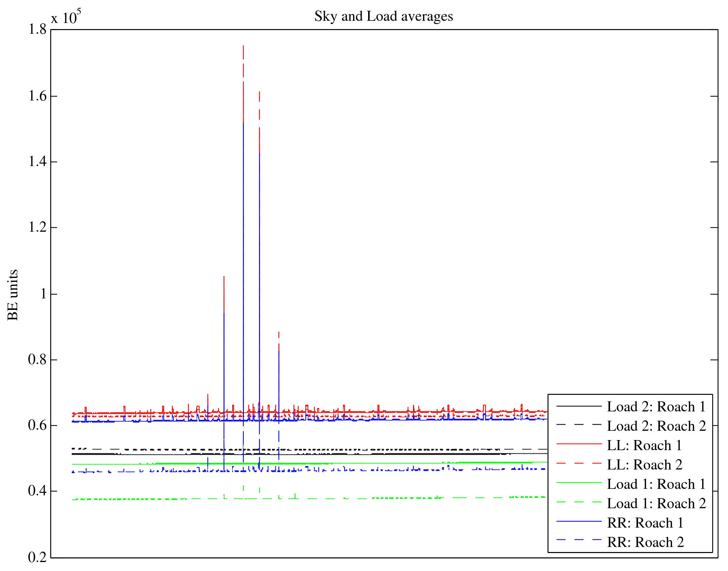Click the 'Sky and Load averages' plot title

[x=384, y=16]
